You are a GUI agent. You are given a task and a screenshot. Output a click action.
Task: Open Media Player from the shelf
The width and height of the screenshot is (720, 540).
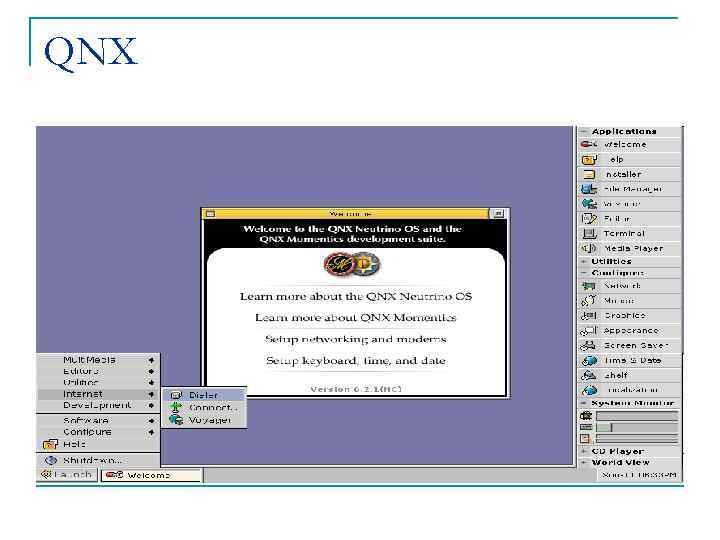(628, 248)
